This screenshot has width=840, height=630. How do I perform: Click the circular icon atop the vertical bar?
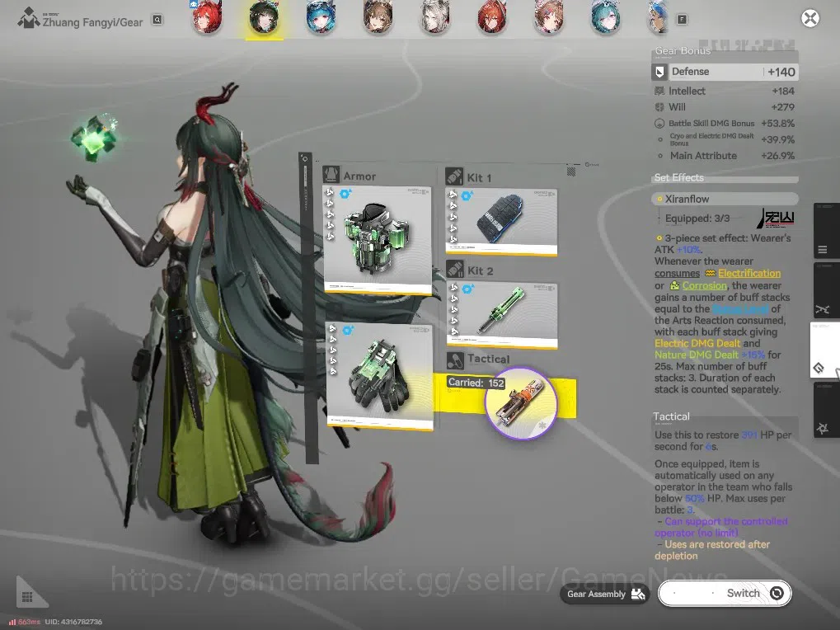[x=305, y=158]
